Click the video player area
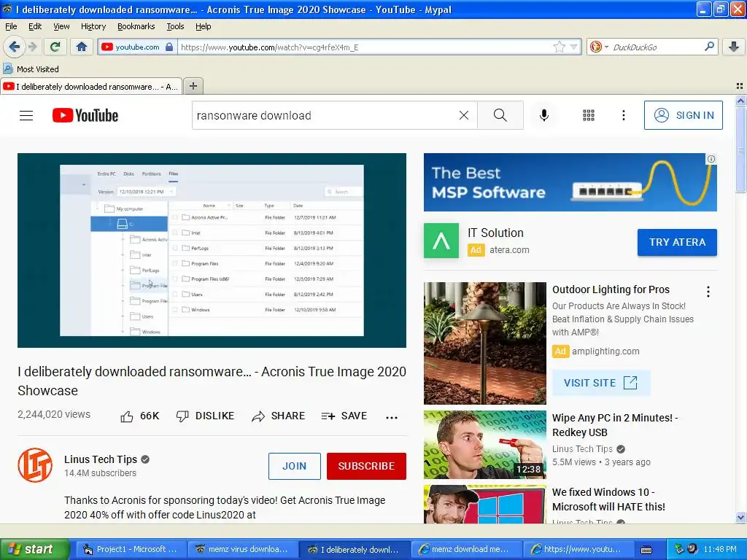This screenshot has height=560, width=747. tap(212, 250)
